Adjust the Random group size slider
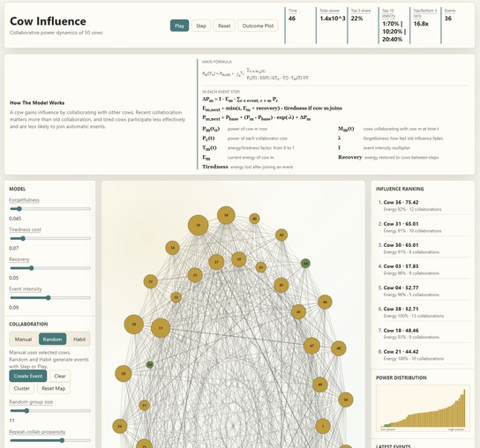 (50, 411)
